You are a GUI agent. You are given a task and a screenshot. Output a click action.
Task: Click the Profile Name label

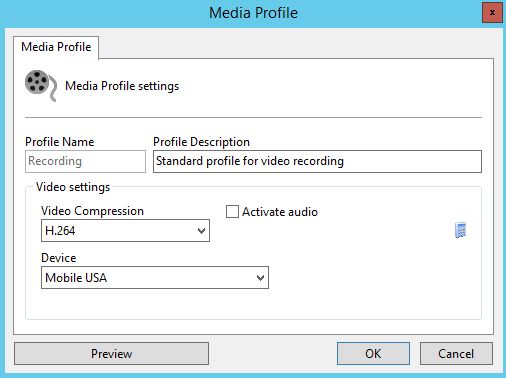(60, 142)
